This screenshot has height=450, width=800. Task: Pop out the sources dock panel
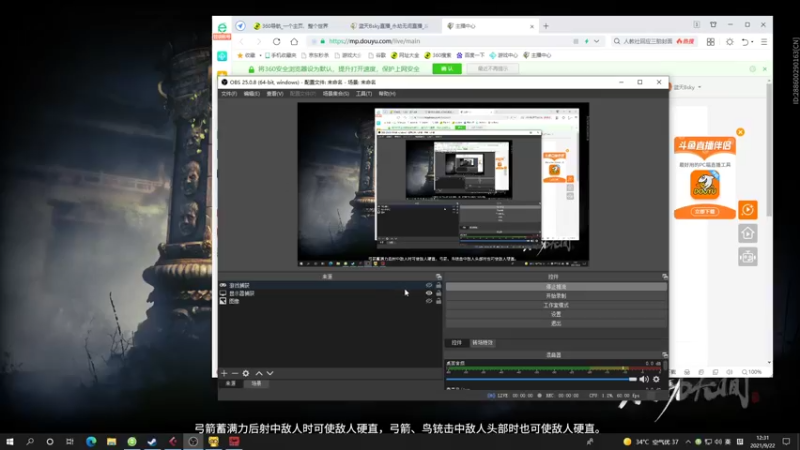pos(438,277)
